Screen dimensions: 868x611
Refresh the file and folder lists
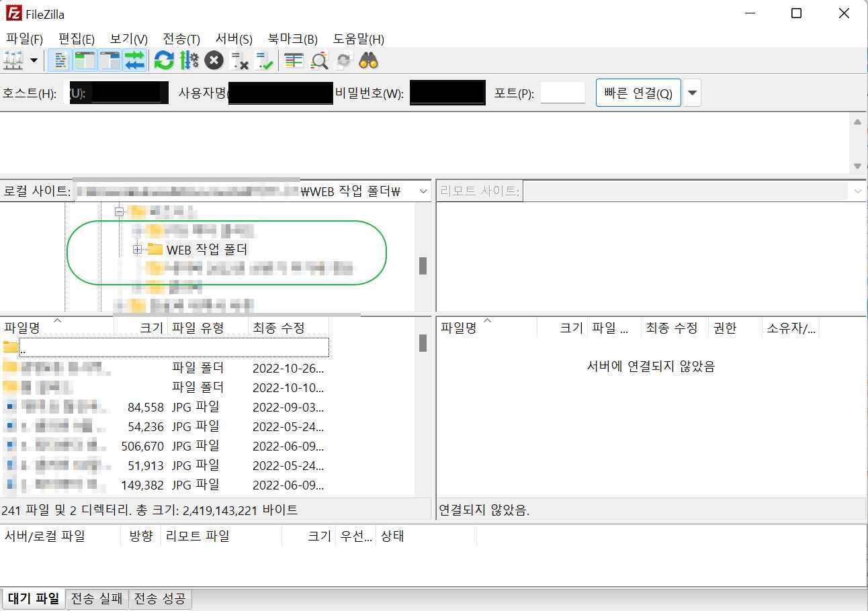164,60
